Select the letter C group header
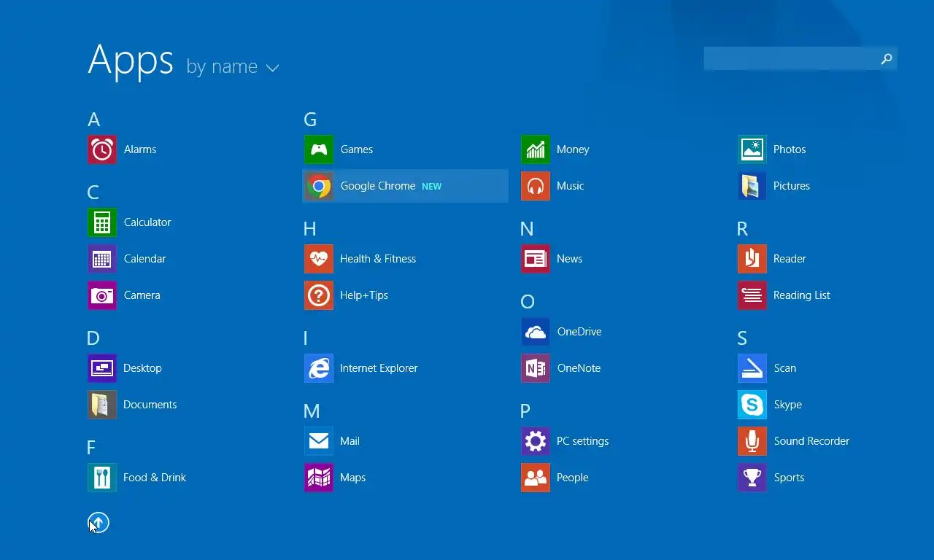Image resolution: width=934 pixels, height=560 pixels. pyautogui.click(x=93, y=192)
